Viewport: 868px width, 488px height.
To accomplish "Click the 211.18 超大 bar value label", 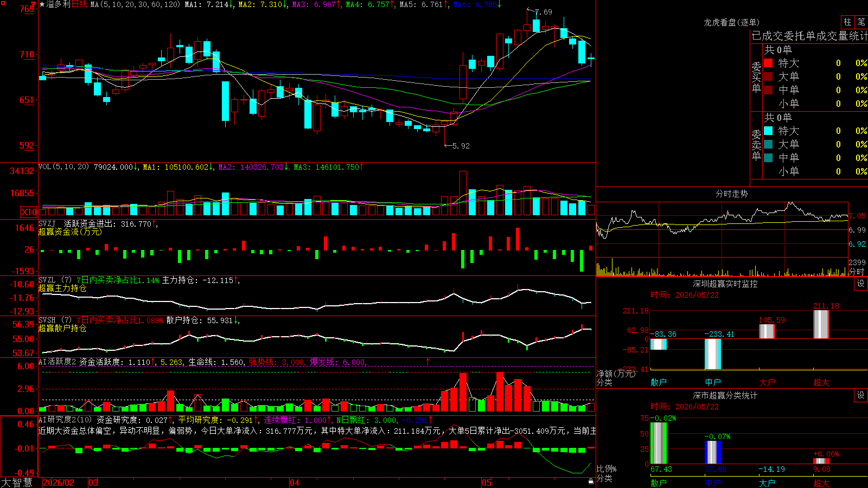I will point(826,306).
